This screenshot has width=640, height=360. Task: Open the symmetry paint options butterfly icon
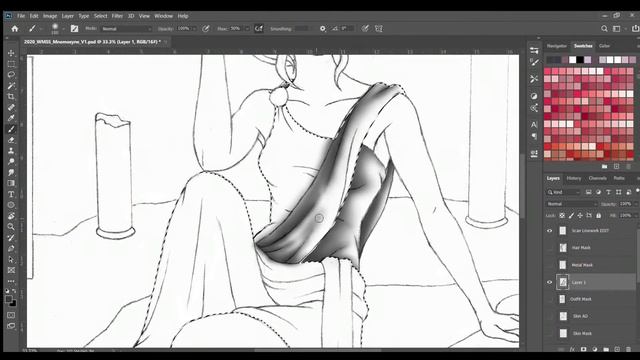[x=379, y=29]
